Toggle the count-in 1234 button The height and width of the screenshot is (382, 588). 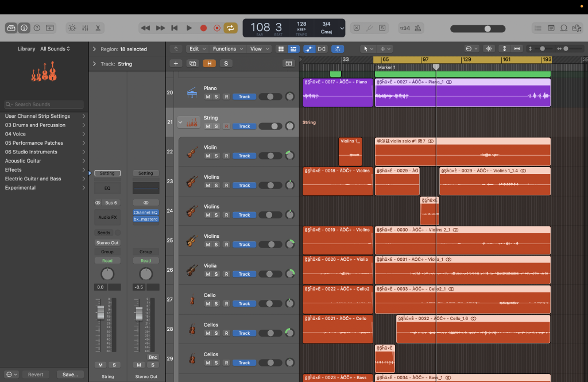tap(405, 28)
